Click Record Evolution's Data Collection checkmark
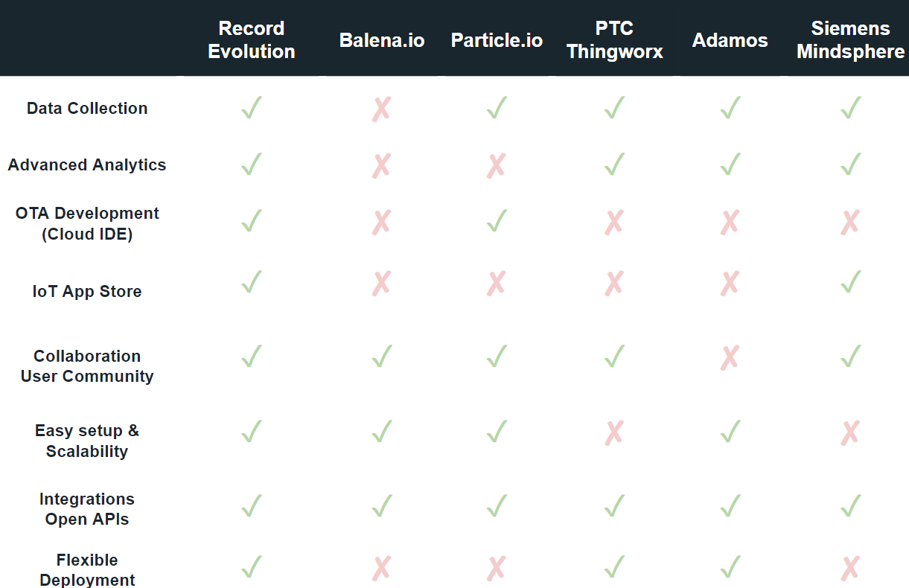 [x=252, y=108]
